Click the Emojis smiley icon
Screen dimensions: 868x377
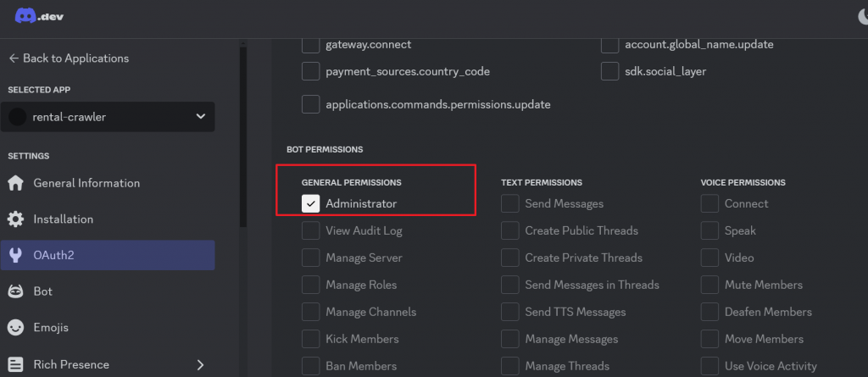pyautogui.click(x=15, y=328)
